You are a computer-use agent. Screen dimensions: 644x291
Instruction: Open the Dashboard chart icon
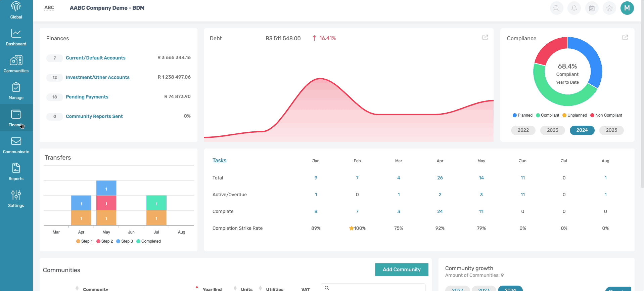tap(16, 33)
